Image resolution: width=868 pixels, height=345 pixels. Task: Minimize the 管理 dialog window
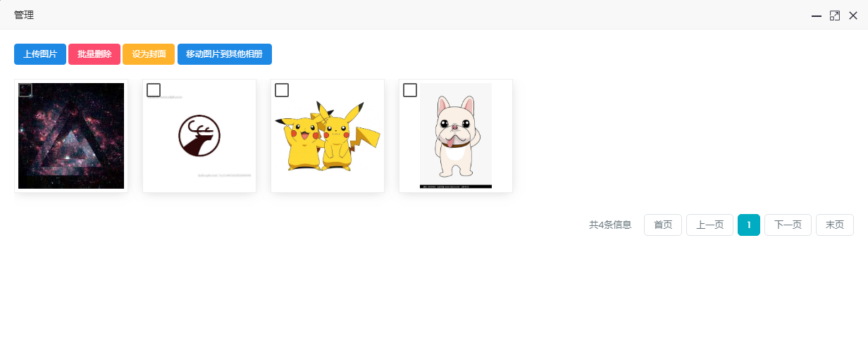(817, 15)
